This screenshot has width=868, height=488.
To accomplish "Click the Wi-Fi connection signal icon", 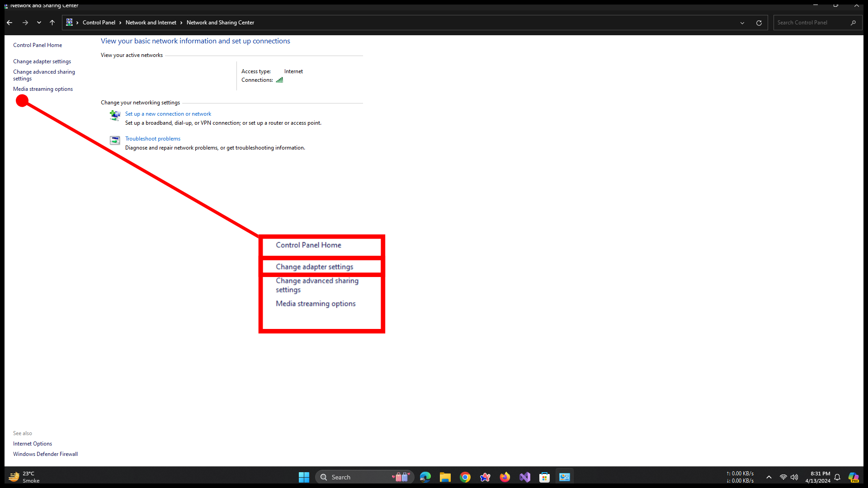I will [x=279, y=80].
